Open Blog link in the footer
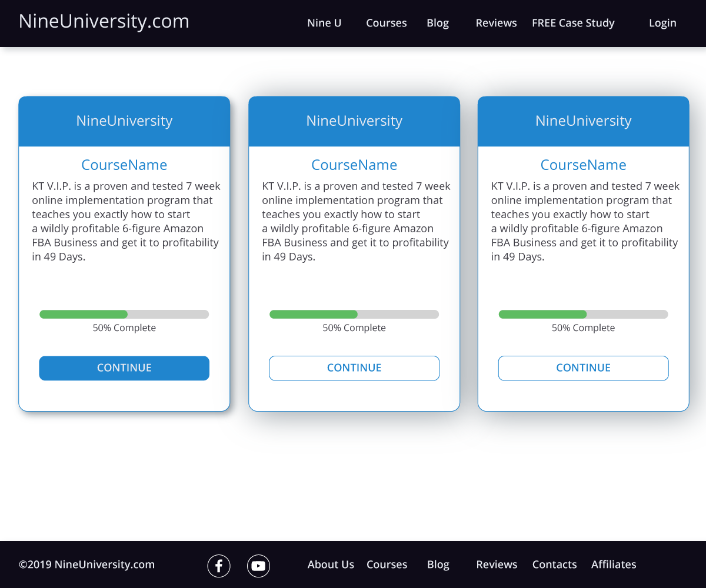The height and width of the screenshot is (588, 706). (x=438, y=564)
